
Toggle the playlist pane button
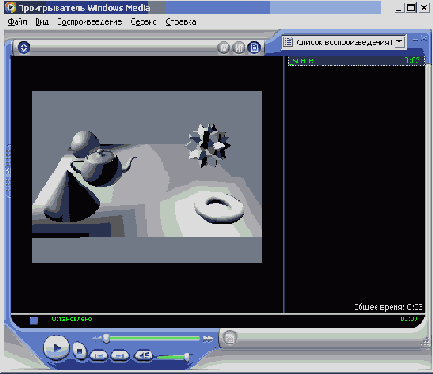pos(254,48)
